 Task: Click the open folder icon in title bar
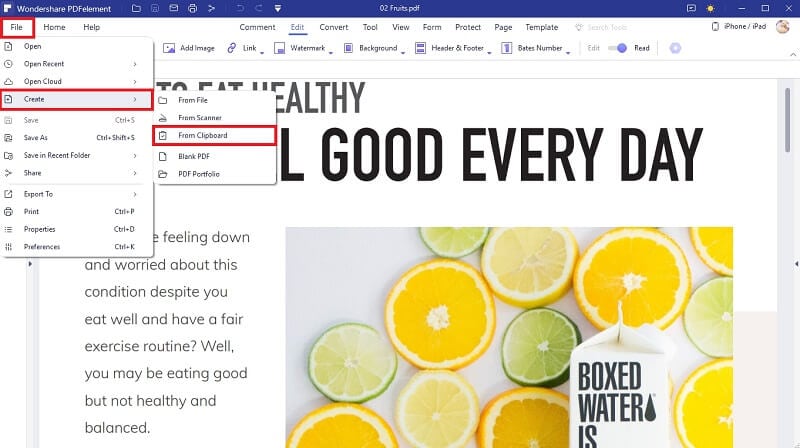136,8
